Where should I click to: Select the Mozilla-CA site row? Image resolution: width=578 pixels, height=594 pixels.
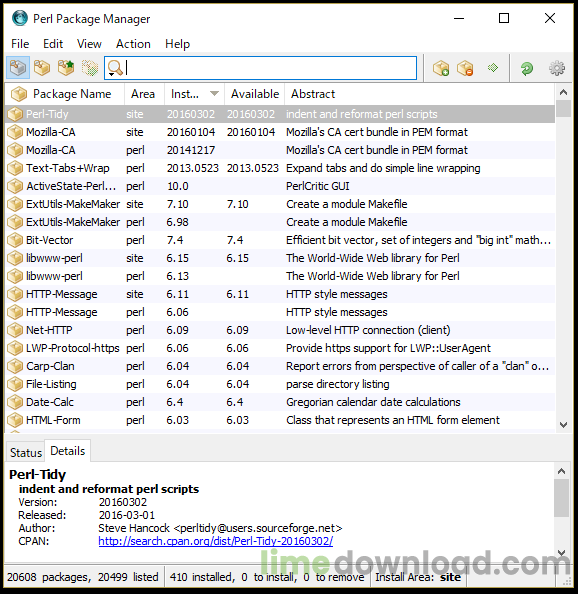tap(280, 132)
